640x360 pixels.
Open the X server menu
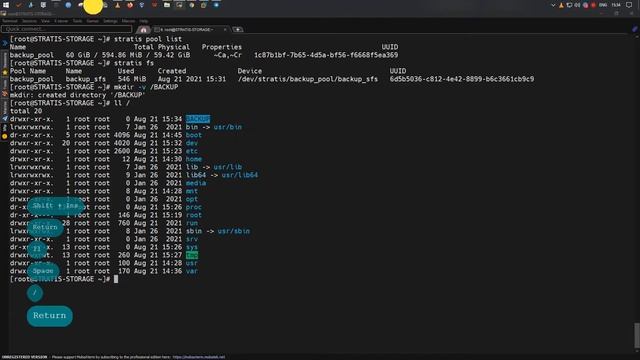(61, 21)
